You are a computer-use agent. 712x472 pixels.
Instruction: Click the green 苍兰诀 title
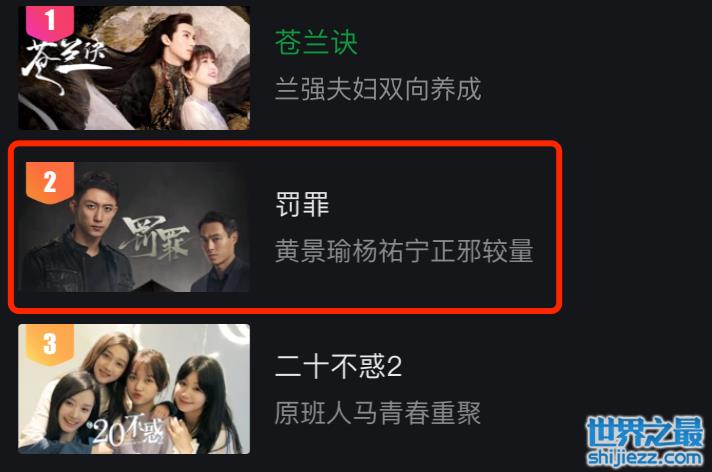316,42
